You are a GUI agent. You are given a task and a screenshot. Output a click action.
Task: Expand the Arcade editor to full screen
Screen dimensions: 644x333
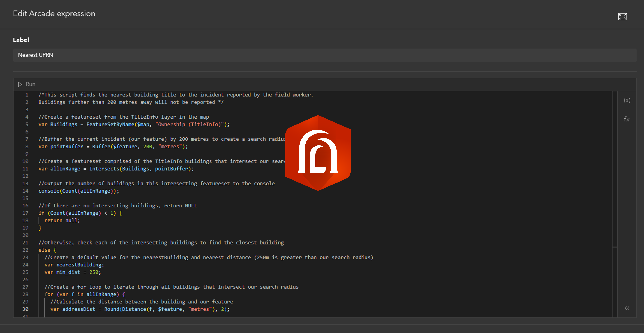[622, 17]
